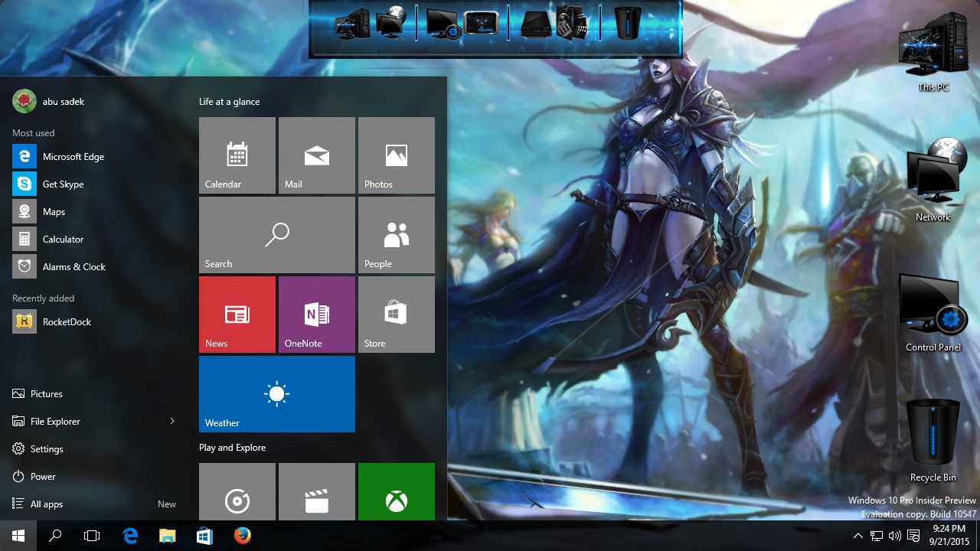Open the volume speaker tray icon
This screenshot has height=551, width=980.
click(x=895, y=536)
